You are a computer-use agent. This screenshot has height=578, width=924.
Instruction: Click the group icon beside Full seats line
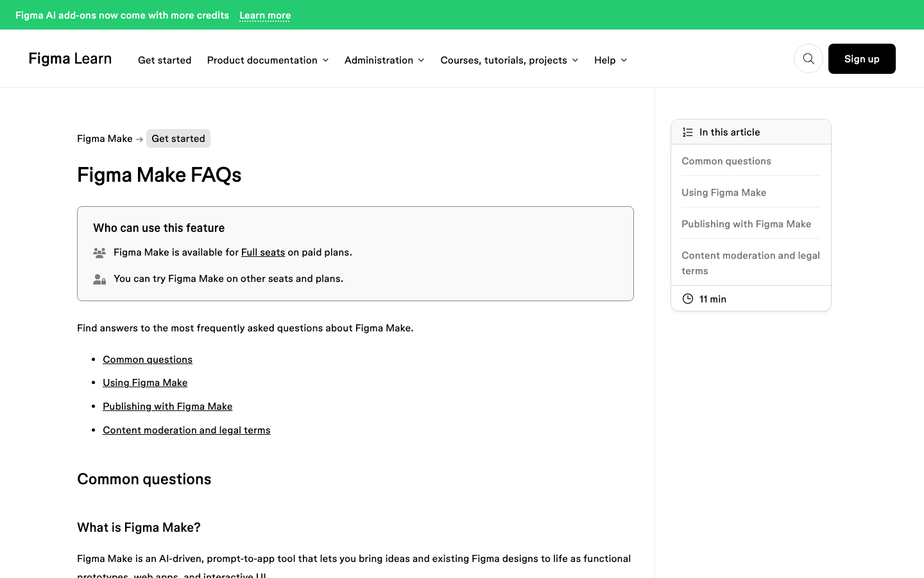[99, 252]
